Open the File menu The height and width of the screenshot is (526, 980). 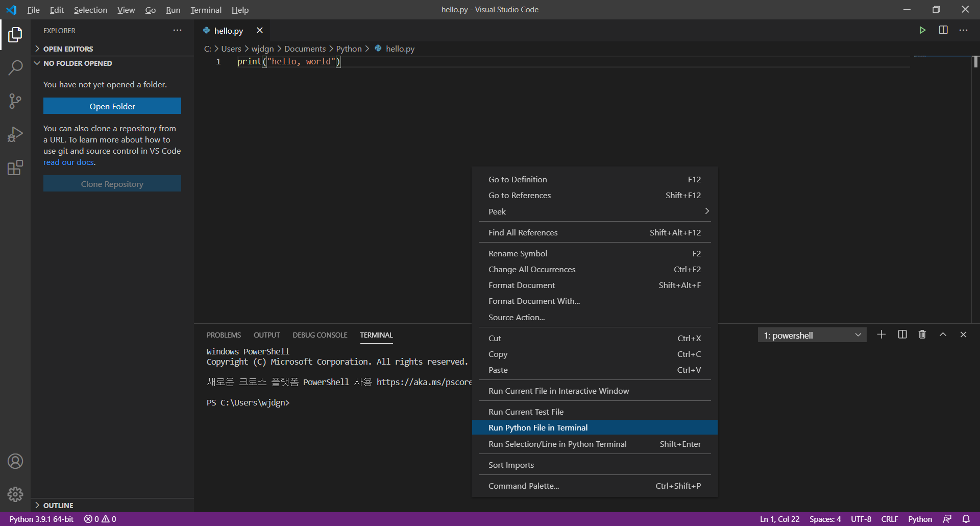click(33, 10)
